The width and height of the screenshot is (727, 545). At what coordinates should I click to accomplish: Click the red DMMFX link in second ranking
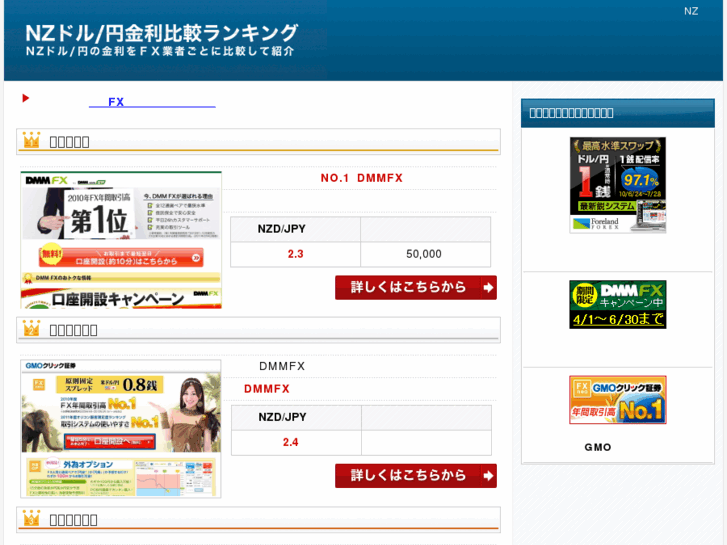coord(267,389)
